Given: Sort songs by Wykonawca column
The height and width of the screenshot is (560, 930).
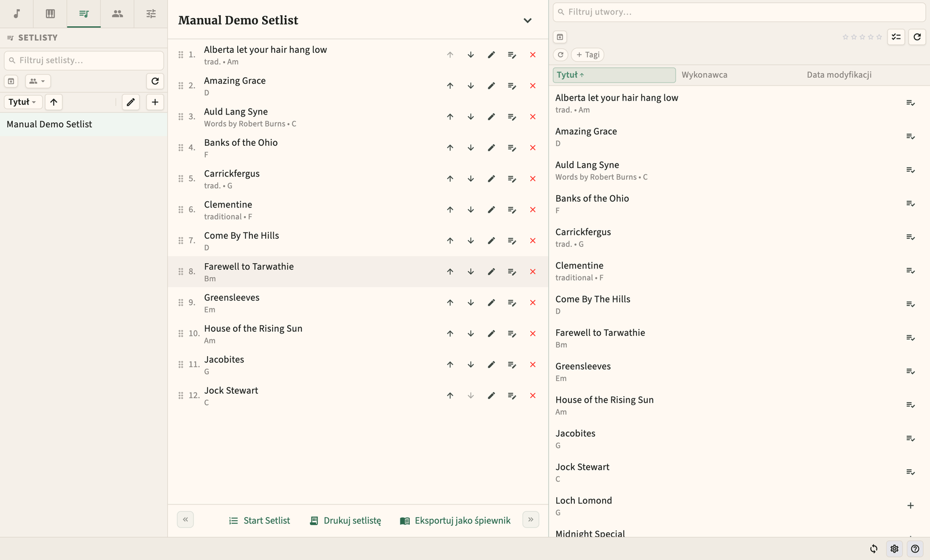Looking at the screenshot, I should click(x=704, y=75).
